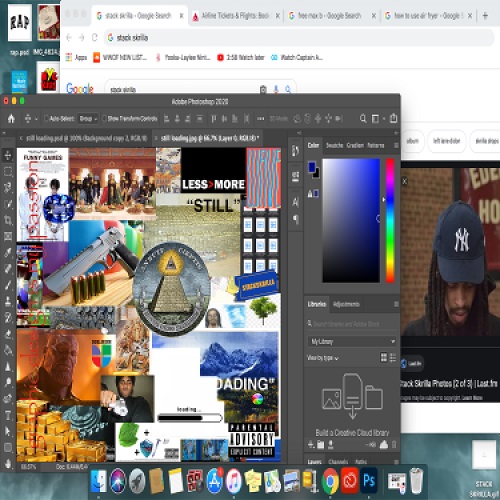Open new Chrome tab plus button

(485, 16)
